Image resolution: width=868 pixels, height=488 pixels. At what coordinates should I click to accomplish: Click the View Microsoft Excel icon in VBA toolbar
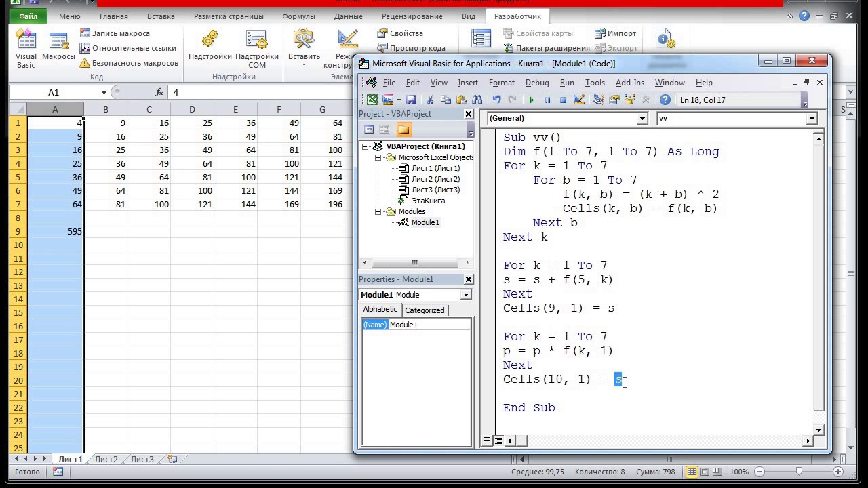[x=373, y=100]
